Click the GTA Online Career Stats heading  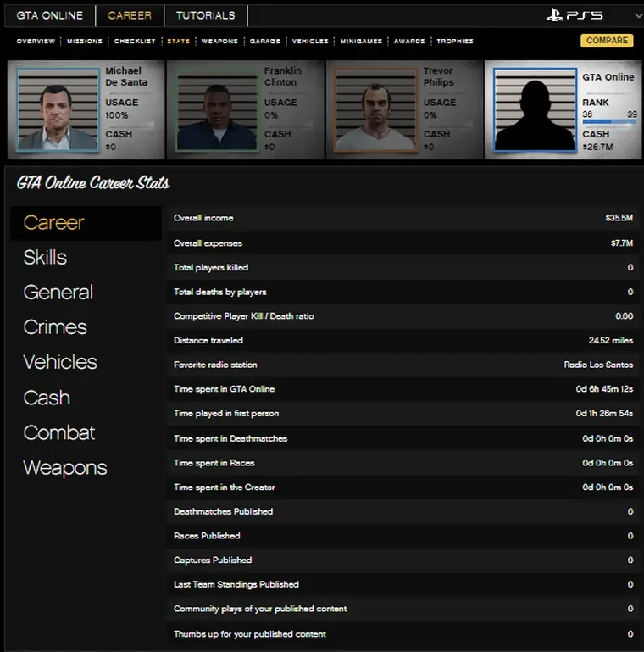[x=93, y=183]
